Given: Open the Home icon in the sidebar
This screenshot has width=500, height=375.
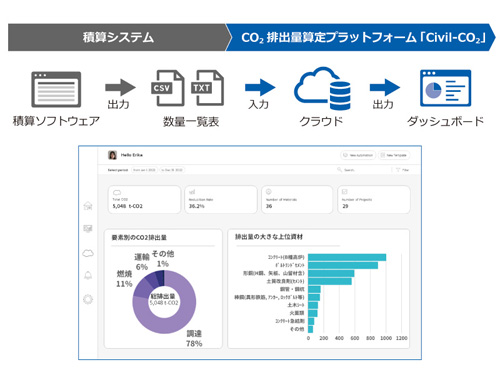Looking at the screenshot, I should 88,206.
